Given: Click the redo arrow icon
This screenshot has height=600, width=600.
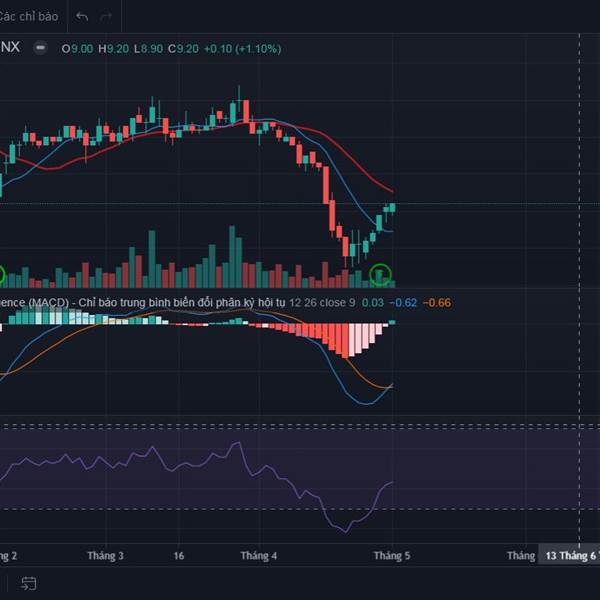Looking at the screenshot, I should point(106,16).
